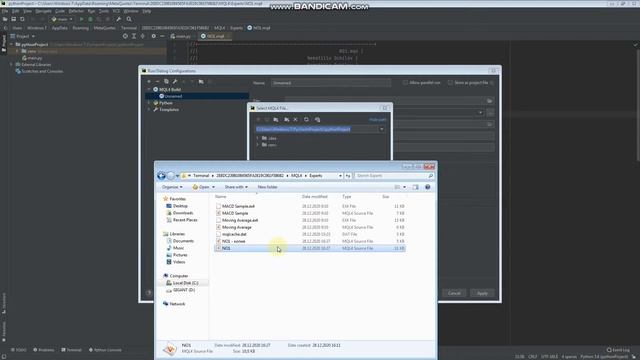Click the Project panel gear settings icon
The image size is (640, 360).
click(x=153, y=36)
